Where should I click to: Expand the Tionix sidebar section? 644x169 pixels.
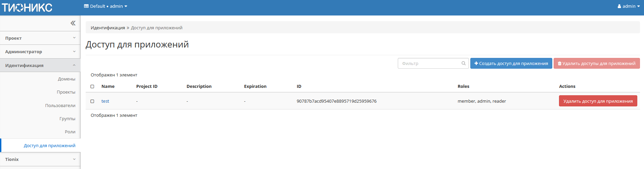(40, 159)
